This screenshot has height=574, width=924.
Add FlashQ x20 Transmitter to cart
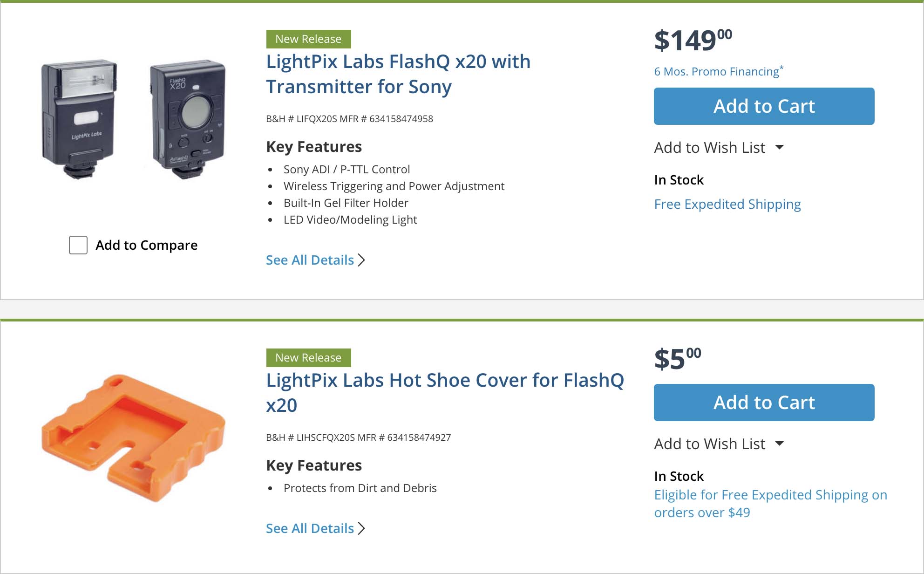point(764,106)
